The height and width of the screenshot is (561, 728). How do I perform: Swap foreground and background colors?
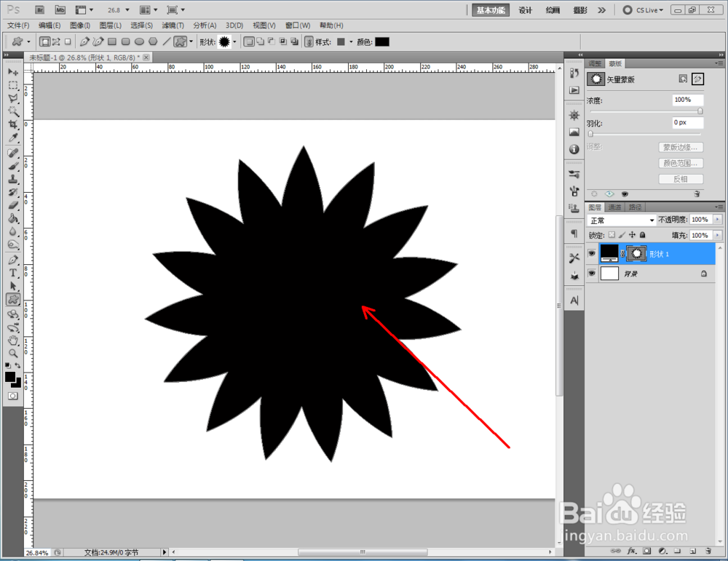coord(17,366)
